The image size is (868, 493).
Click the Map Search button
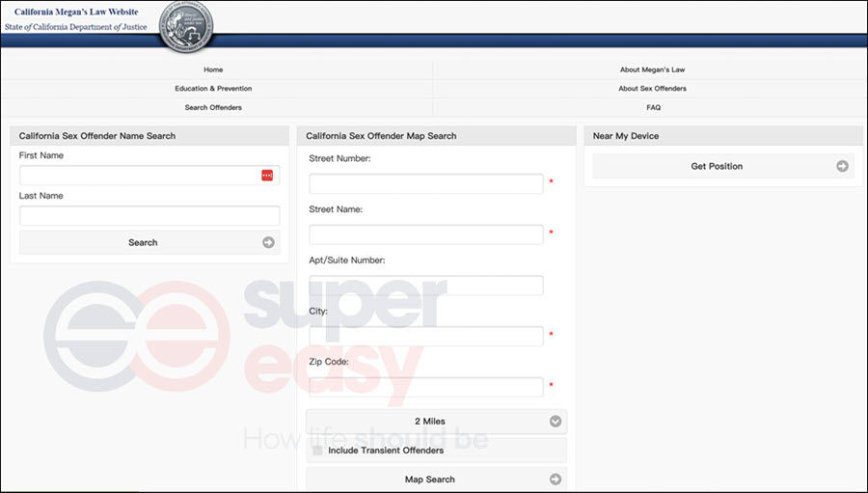tap(436, 479)
